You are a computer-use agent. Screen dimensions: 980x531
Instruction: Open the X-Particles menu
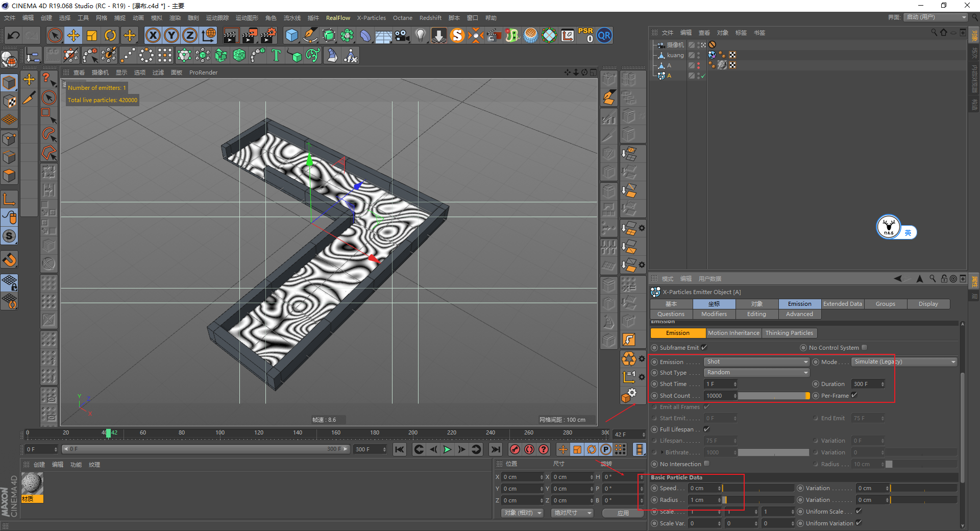tap(371, 18)
